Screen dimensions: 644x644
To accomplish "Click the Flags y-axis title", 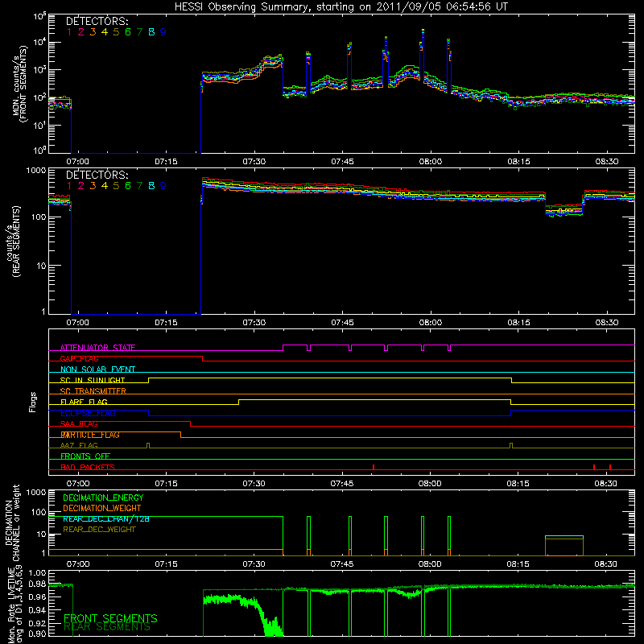I will [33, 402].
